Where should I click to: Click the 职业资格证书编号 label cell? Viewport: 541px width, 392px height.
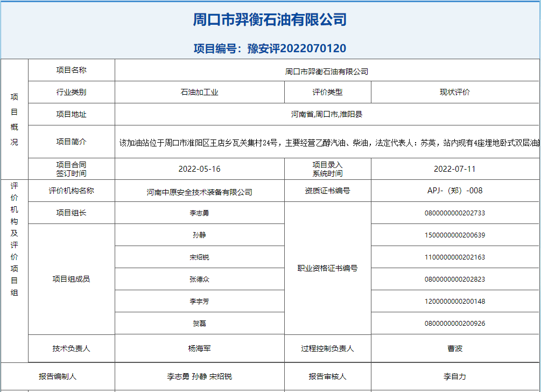[x=327, y=268]
